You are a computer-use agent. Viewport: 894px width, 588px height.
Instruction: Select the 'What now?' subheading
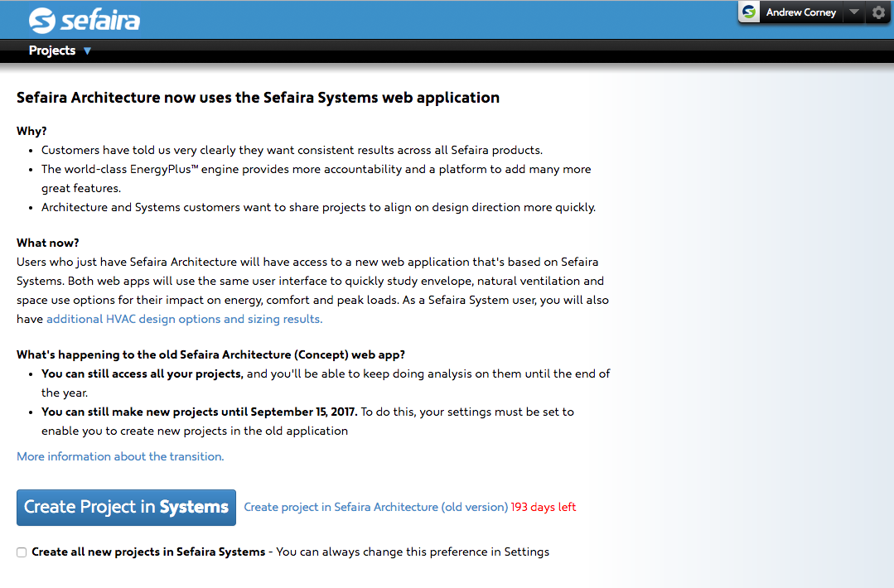click(48, 243)
